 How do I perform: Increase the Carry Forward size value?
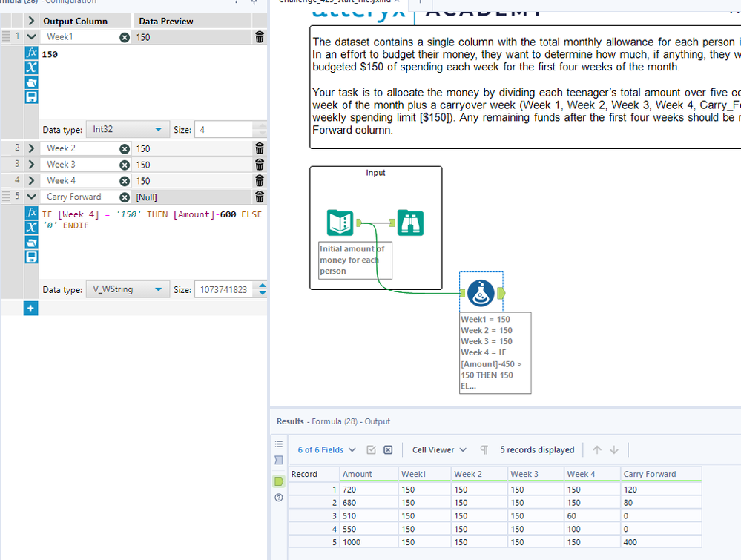point(263,286)
